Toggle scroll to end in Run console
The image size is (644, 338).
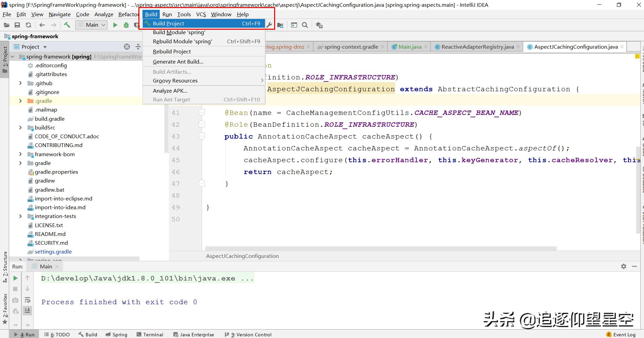tap(27, 310)
